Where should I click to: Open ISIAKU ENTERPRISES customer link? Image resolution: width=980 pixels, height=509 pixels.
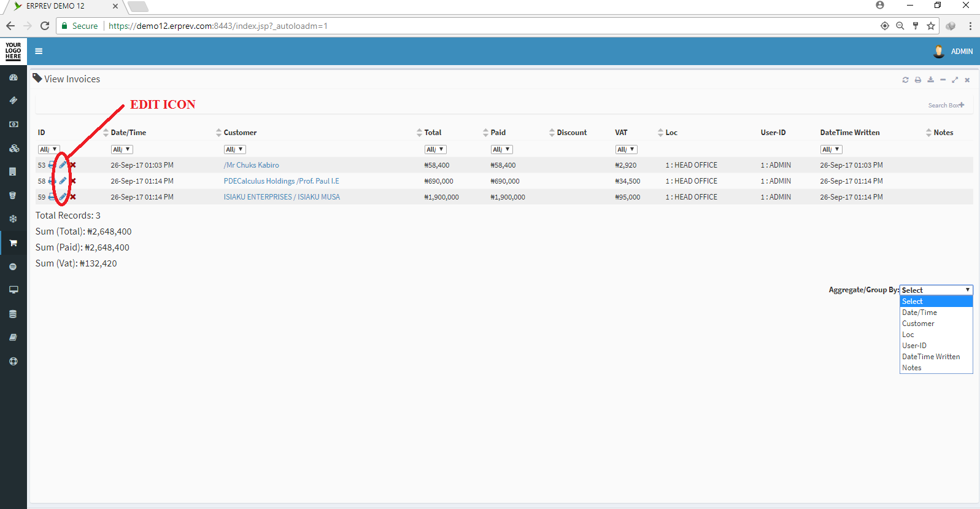[x=282, y=197]
